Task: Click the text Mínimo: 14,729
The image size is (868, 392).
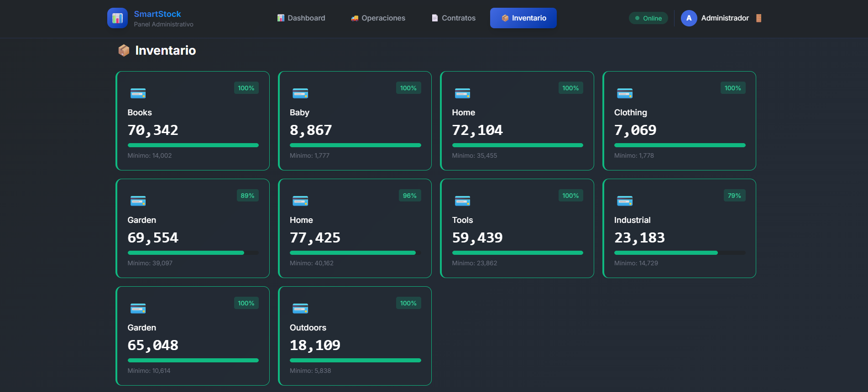Action: (636, 263)
